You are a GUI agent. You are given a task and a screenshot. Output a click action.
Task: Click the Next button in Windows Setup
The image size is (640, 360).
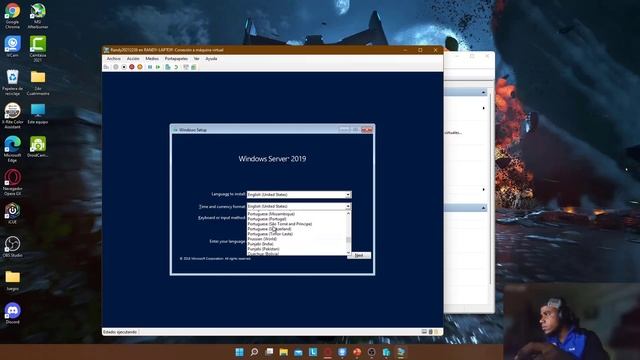[x=359, y=255]
